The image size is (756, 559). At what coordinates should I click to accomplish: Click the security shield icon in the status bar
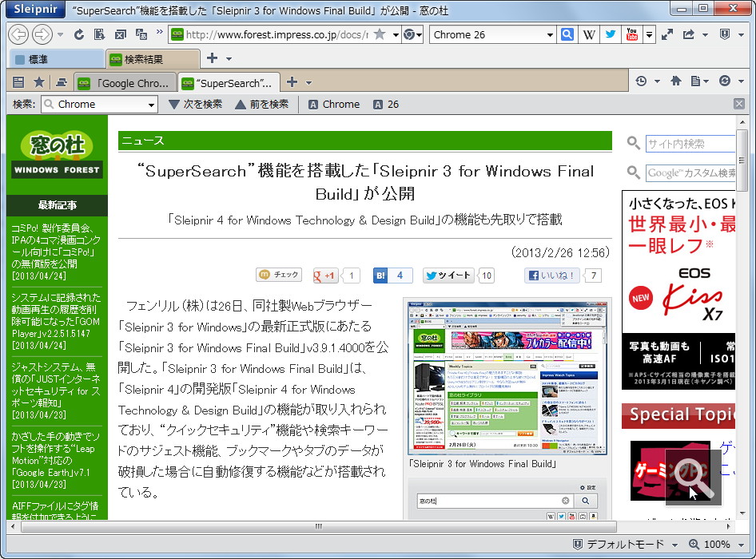pos(578,544)
